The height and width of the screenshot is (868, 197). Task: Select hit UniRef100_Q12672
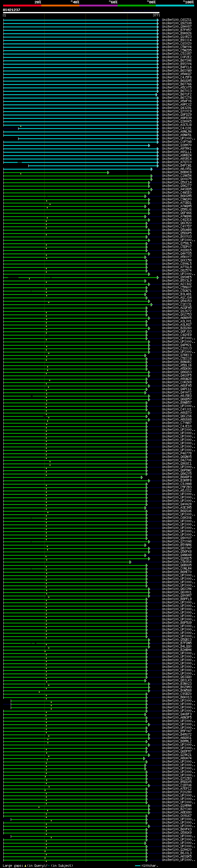click(176, 311)
